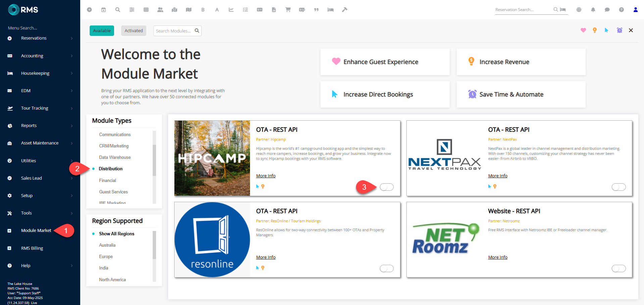644x305 pixels.
Task: Expand the Help menu
Action: pyautogui.click(x=40, y=265)
